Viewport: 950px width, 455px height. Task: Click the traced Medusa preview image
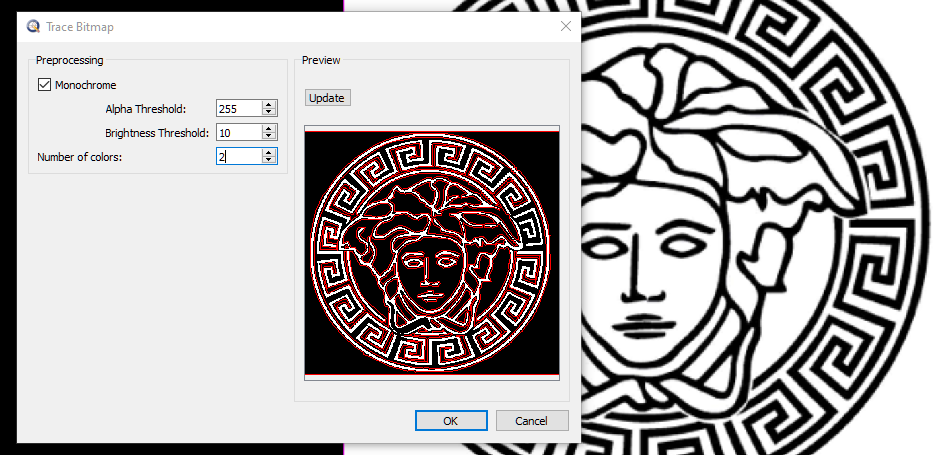pyautogui.click(x=432, y=254)
